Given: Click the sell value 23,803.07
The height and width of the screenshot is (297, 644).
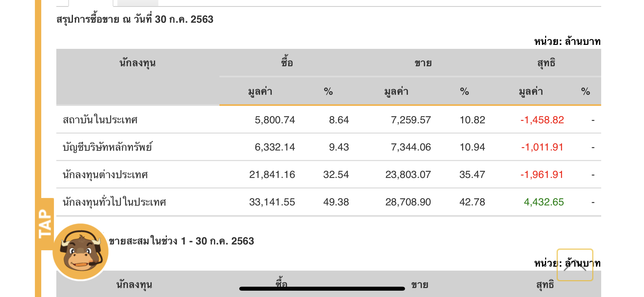Looking at the screenshot, I should [x=408, y=175].
